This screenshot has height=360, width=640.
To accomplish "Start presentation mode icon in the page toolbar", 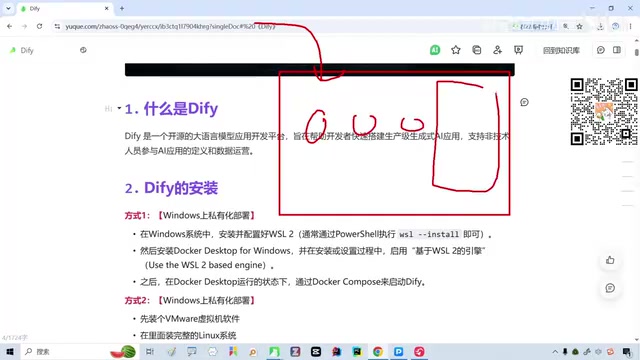I will (x=518, y=50).
